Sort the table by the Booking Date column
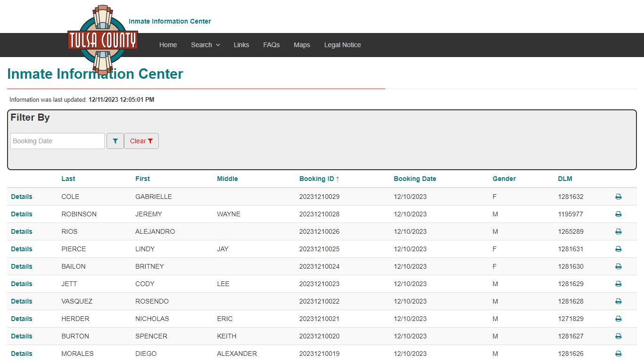The height and width of the screenshot is (362, 644). tap(415, 179)
